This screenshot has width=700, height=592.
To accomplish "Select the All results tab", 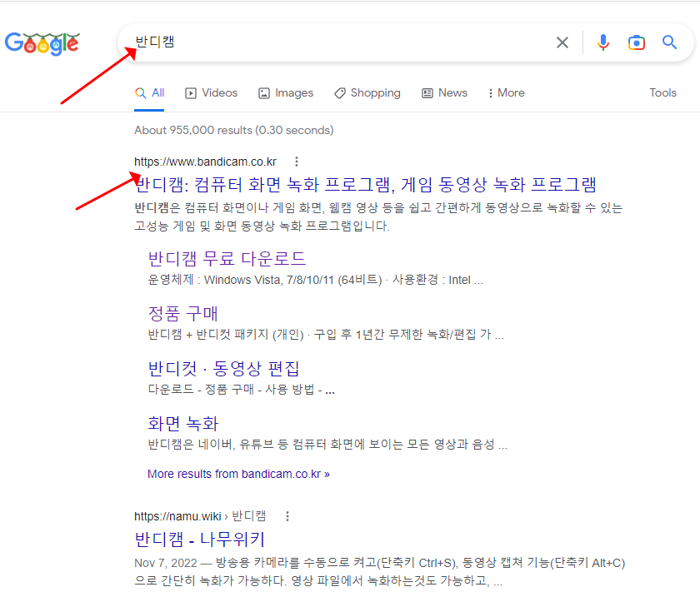I will (x=149, y=92).
